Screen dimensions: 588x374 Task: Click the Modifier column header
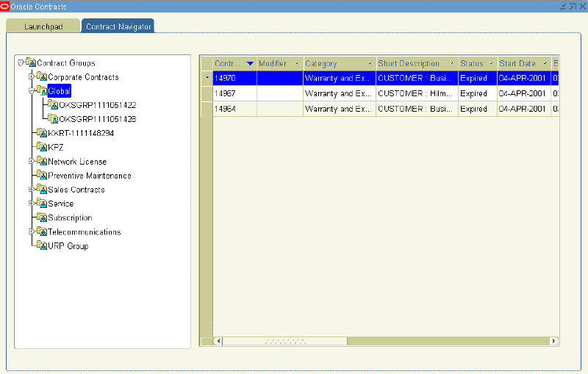280,63
